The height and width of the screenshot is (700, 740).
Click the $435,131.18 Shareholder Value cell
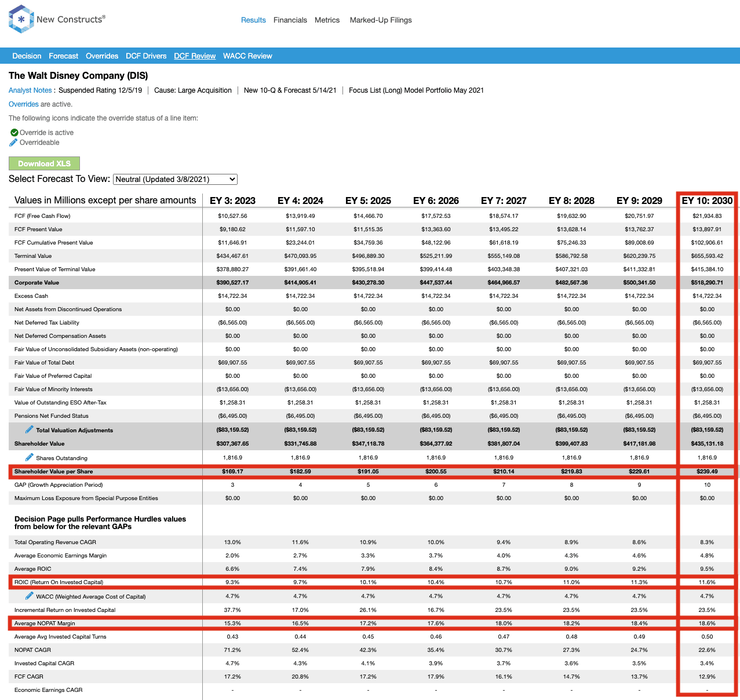pyautogui.click(x=707, y=444)
